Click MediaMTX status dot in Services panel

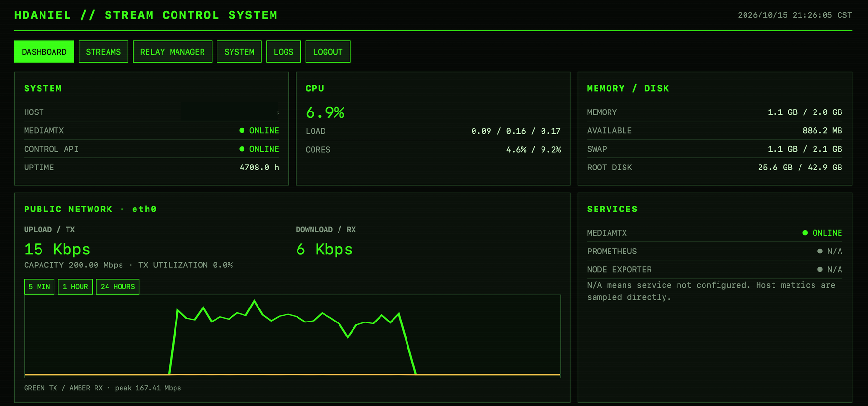[x=805, y=233]
